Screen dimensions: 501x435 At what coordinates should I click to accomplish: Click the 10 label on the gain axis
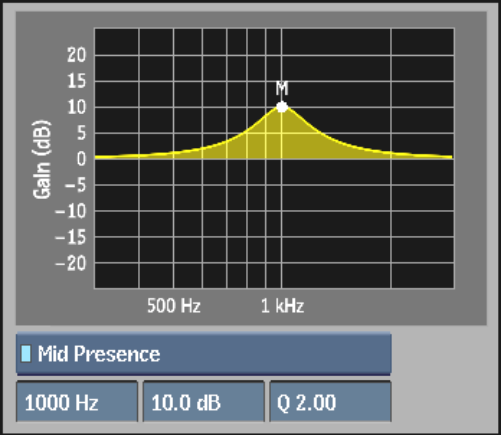[x=77, y=107]
